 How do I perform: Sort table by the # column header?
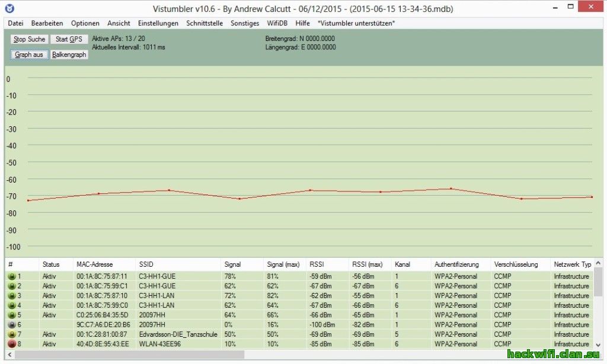click(x=22, y=264)
